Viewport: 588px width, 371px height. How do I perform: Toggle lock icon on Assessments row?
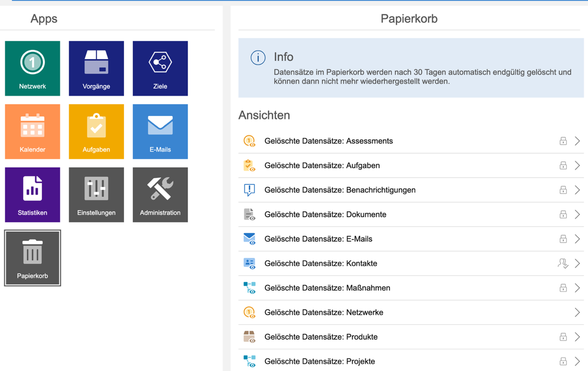click(563, 141)
